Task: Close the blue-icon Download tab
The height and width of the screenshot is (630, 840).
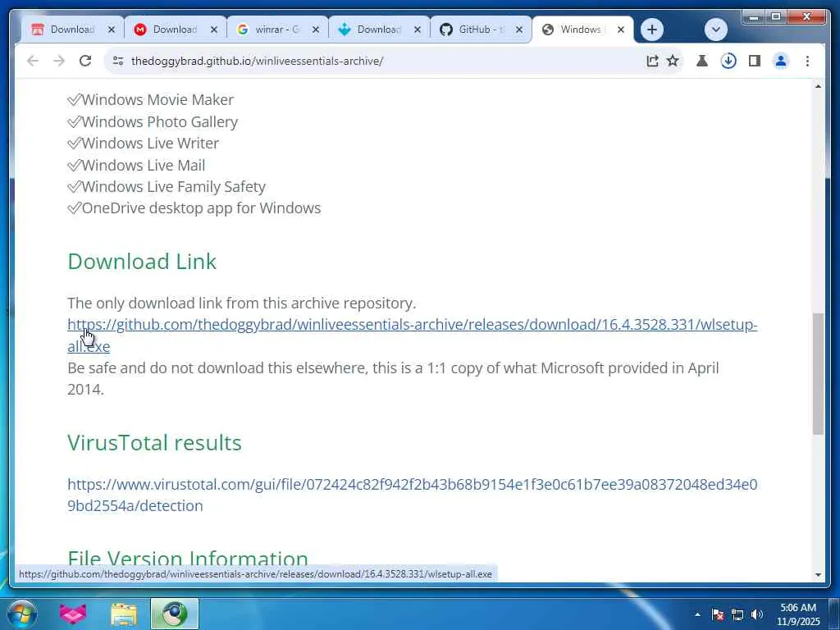Action: click(418, 30)
